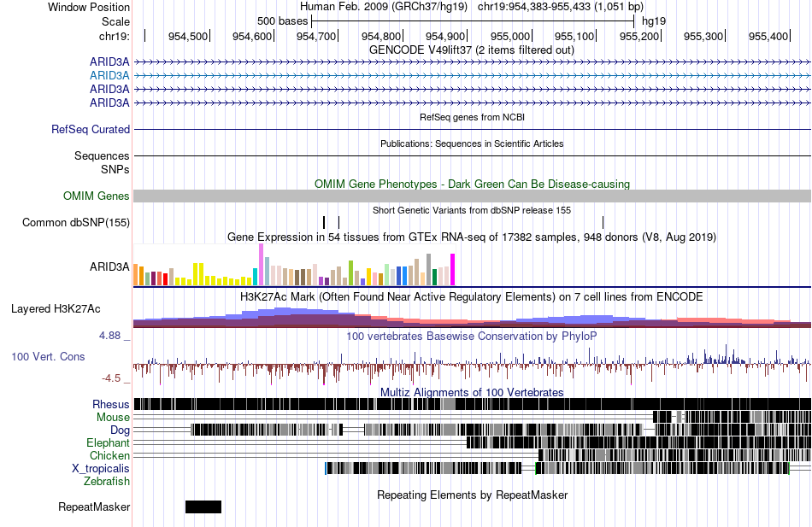Click the -4.5 conservation scale value
Viewport: 812px width, 527px height.
coord(111,378)
